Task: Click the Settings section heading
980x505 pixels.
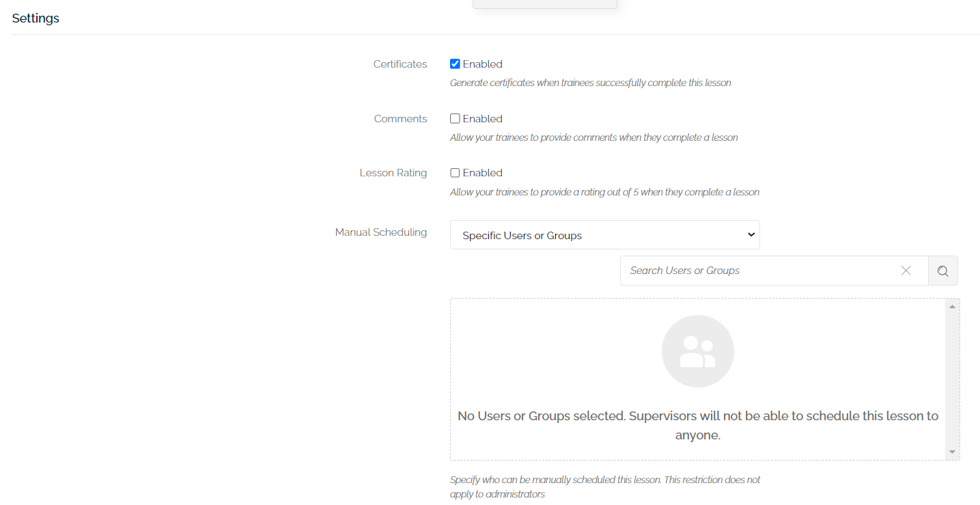Action: point(36,18)
